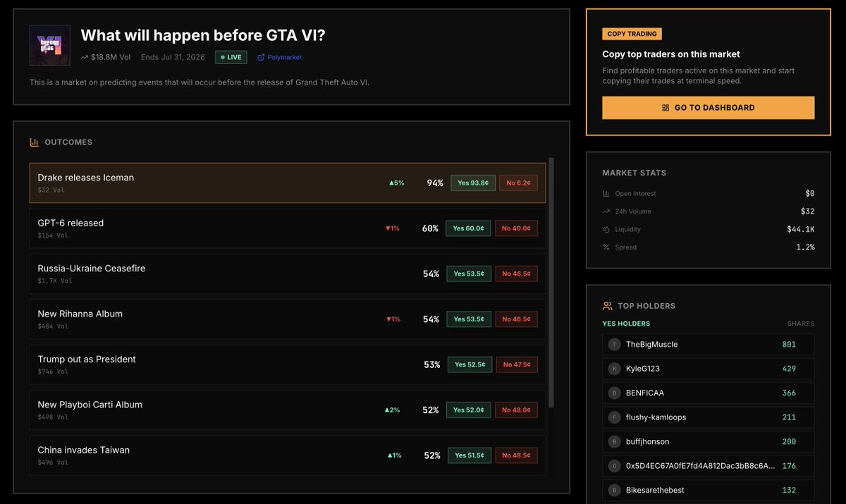Select the New Playboi Carti Album outcome

click(x=288, y=410)
